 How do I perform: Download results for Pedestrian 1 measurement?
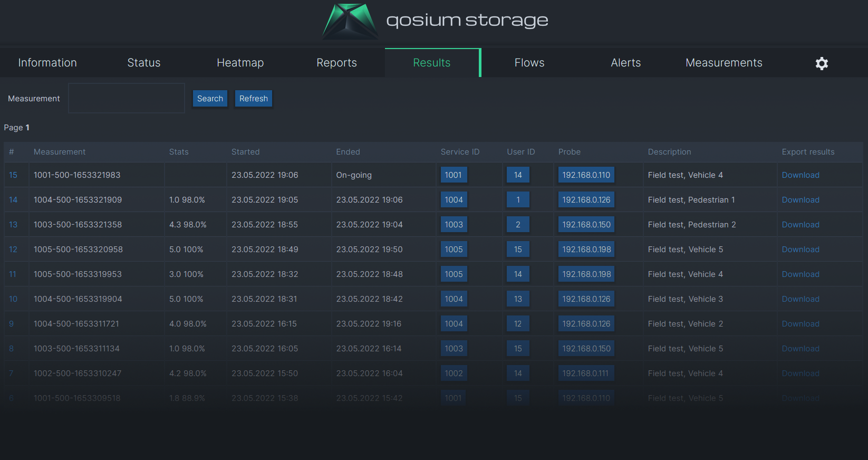(x=800, y=200)
